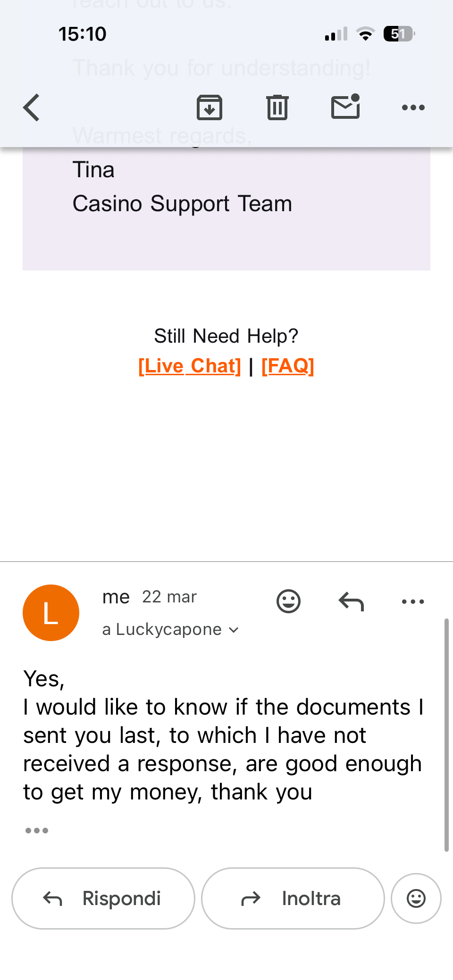Open the Live Chat link
This screenshot has height=980, width=453.
pos(190,366)
